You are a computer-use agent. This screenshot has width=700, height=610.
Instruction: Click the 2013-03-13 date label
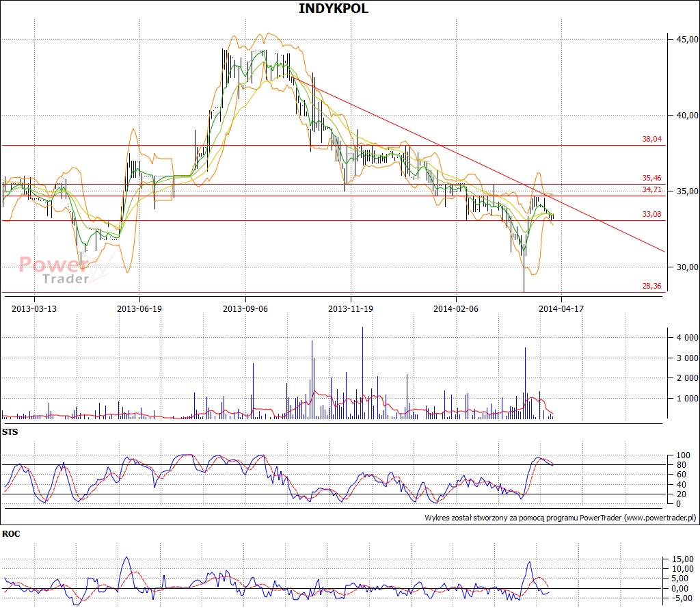pyautogui.click(x=34, y=308)
